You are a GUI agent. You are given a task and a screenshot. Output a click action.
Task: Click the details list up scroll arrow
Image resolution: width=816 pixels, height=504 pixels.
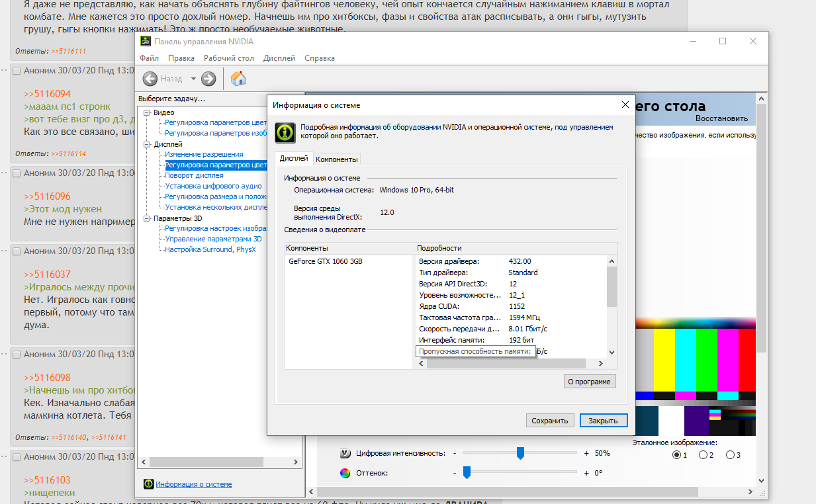coord(612,261)
